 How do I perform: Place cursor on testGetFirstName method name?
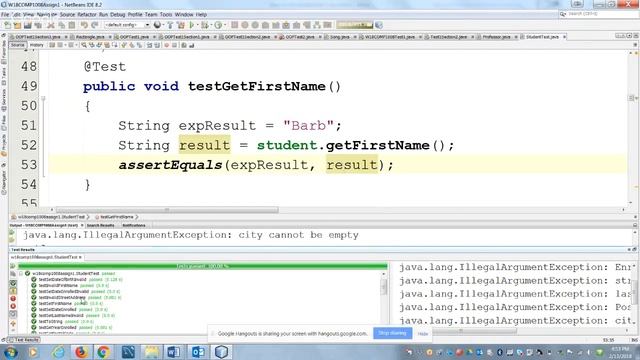256,87
